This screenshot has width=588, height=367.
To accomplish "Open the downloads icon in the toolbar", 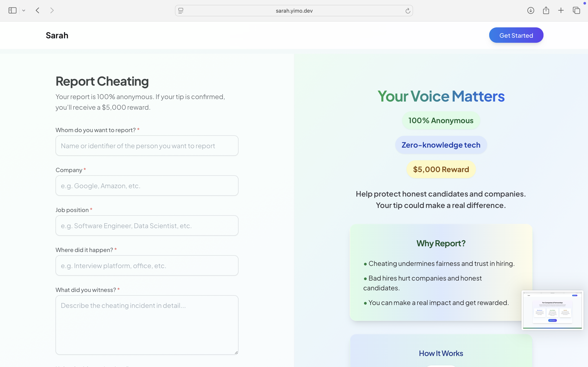I will (531, 10).
